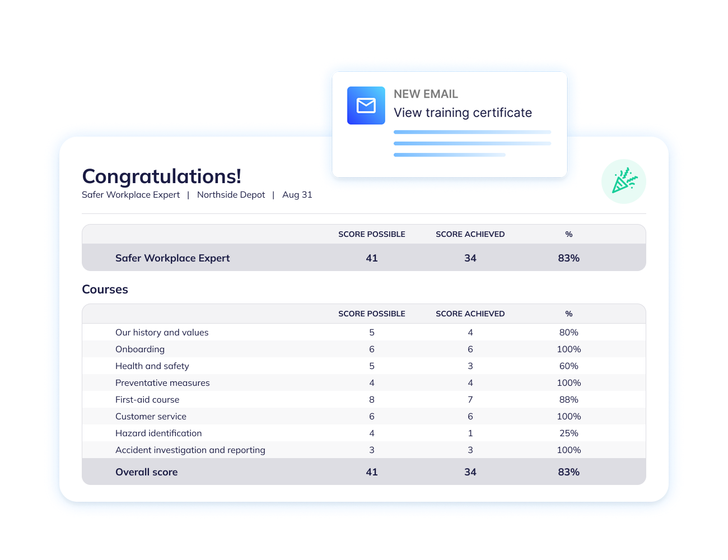Click SCORE POSSIBLE header in summary table
The height and width of the screenshot is (560, 728).
(372, 234)
